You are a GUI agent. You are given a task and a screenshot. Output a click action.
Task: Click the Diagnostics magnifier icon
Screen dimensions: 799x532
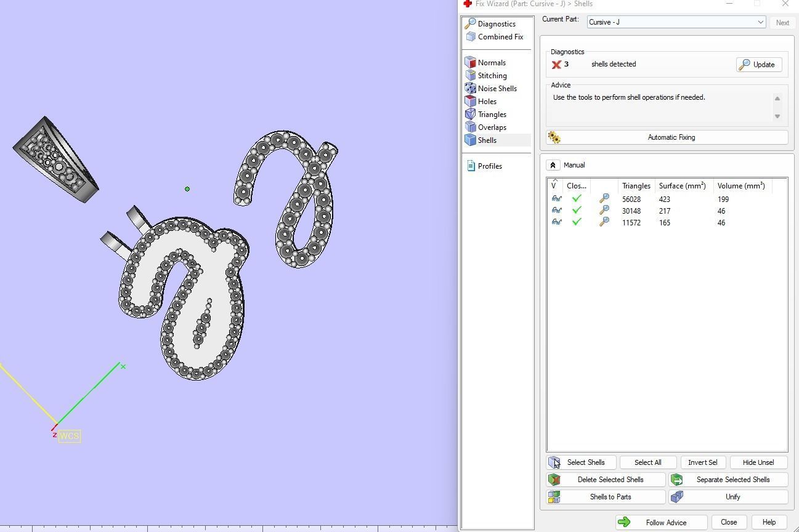click(x=470, y=24)
